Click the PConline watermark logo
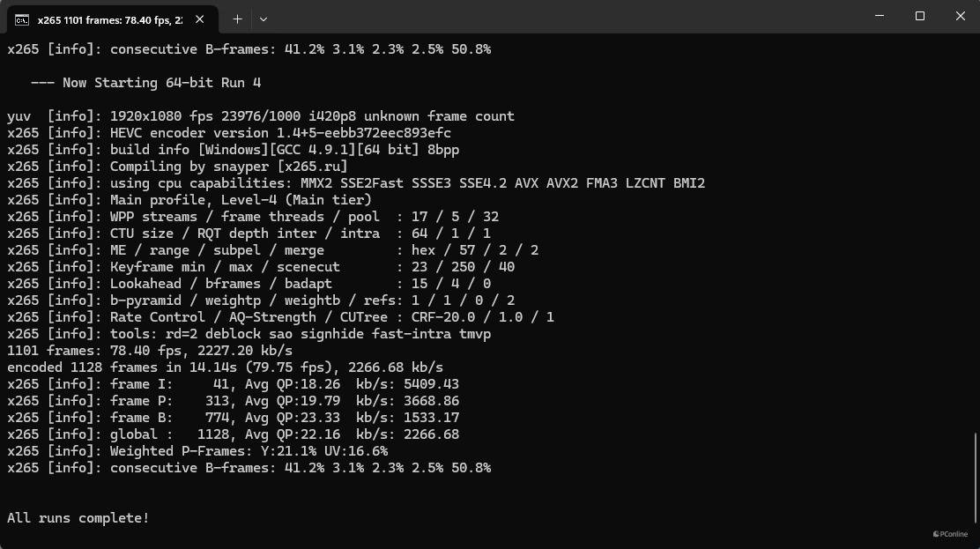Image resolution: width=980 pixels, height=549 pixels. (950, 534)
